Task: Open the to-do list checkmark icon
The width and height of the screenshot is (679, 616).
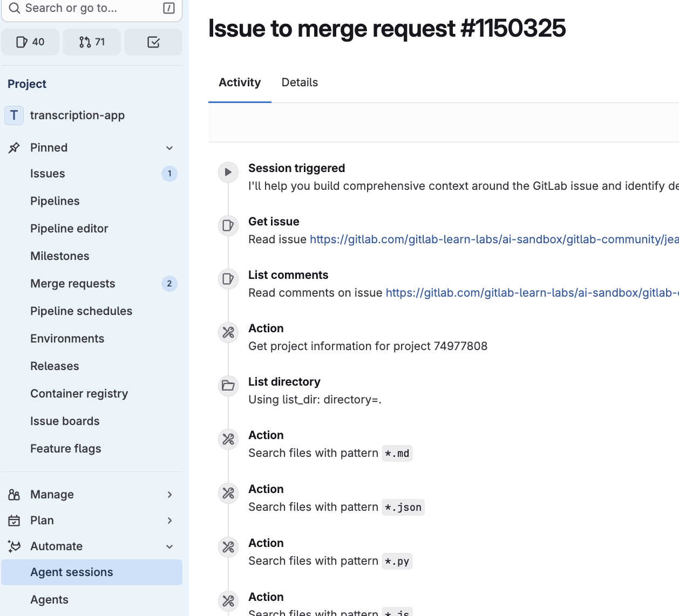Action: click(153, 42)
